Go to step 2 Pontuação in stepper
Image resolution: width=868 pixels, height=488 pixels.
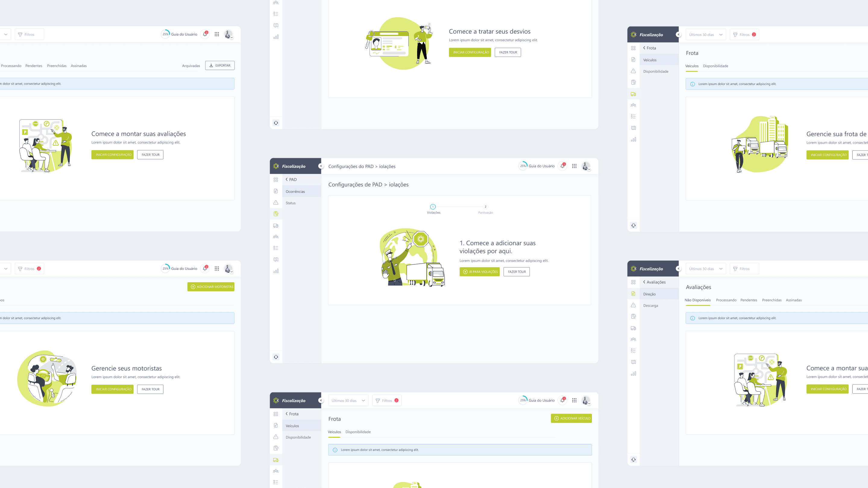tap(485, 207)
